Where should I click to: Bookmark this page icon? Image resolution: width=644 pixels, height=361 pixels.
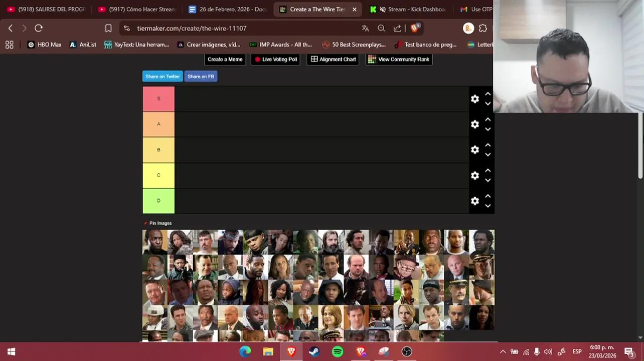108,28
